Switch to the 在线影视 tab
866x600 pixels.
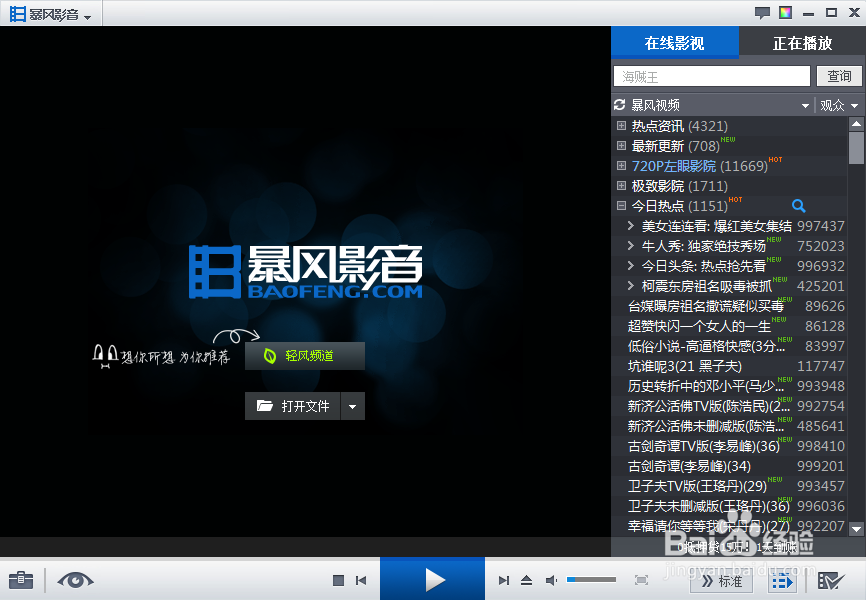(675, 43)
